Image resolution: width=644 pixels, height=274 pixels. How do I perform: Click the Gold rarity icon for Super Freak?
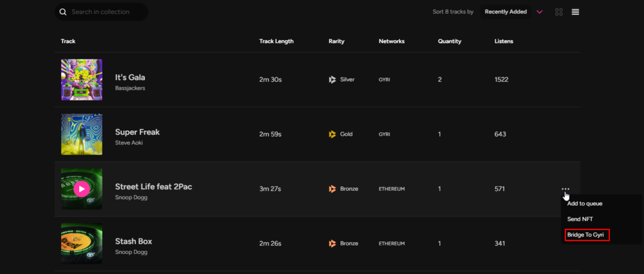[x=332, y=134]
